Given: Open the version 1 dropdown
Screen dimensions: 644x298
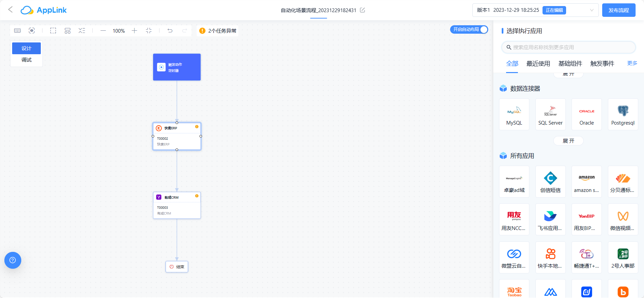Looking at the screenshot, I should click(535, 10).
